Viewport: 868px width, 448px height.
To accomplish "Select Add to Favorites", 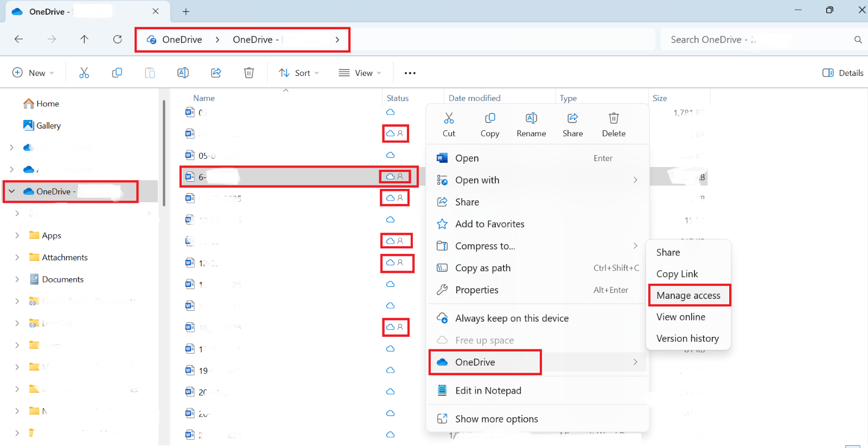I will (538, 224).
